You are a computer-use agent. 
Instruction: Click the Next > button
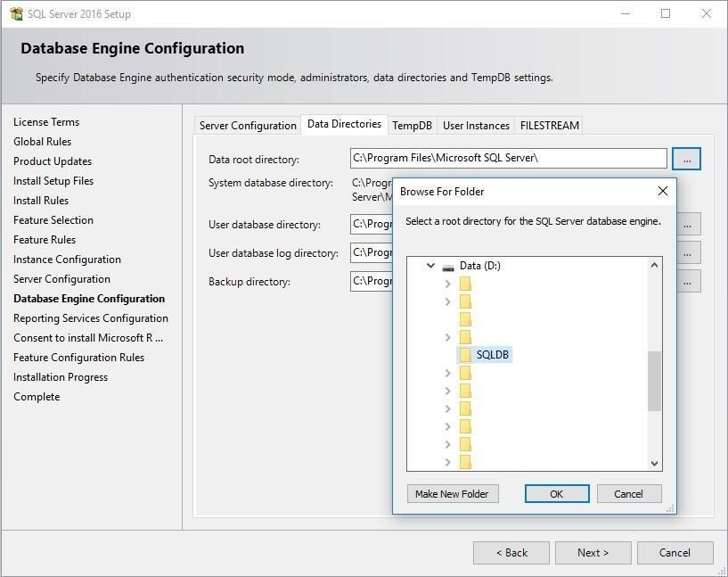click(593, 553)
